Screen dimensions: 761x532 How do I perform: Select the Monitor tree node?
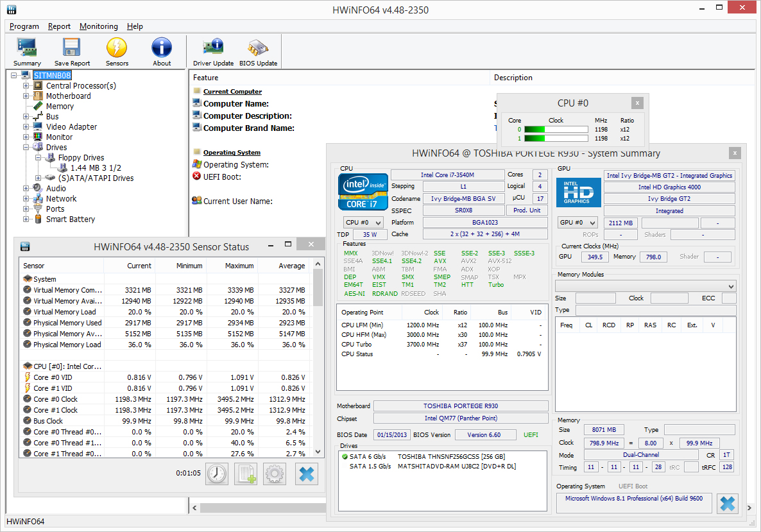pyautogui.click(x=59, y=137)
